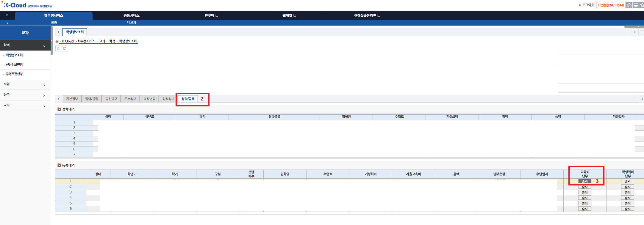Print 학생회비 납부 receipt for row 5

point(627,204)
